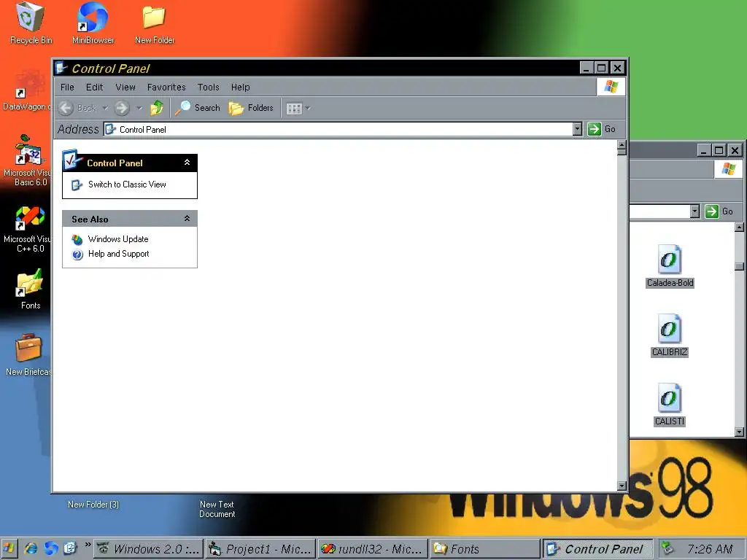Click the Help and Support question icon
This screenshot has height=560, width=747.
click(77, 254)
